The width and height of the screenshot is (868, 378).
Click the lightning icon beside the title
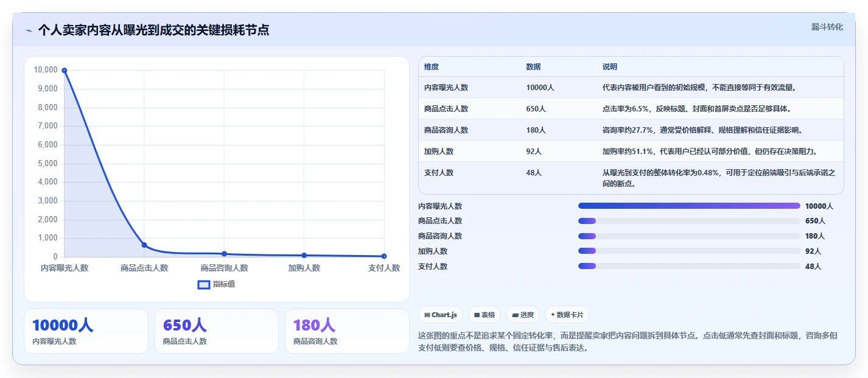coord(29,30)
